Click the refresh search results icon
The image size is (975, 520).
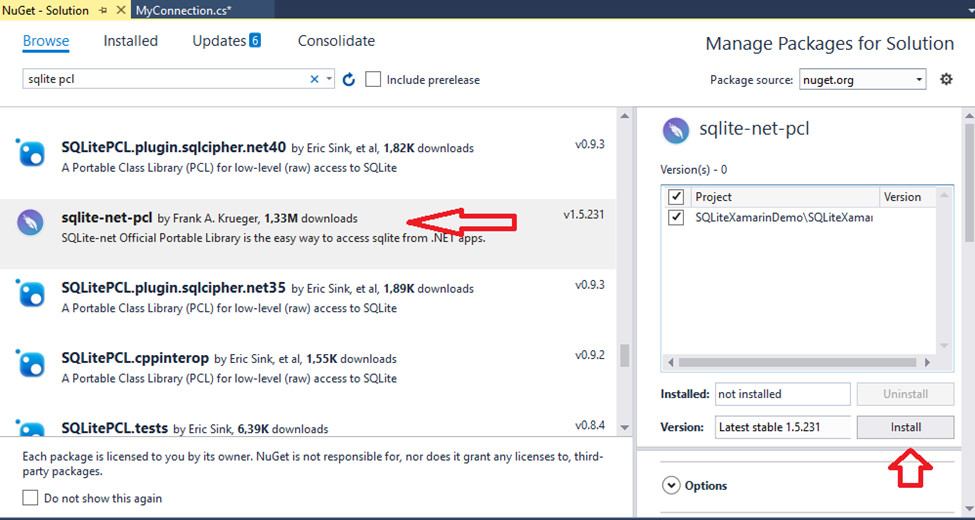(349, 80)
